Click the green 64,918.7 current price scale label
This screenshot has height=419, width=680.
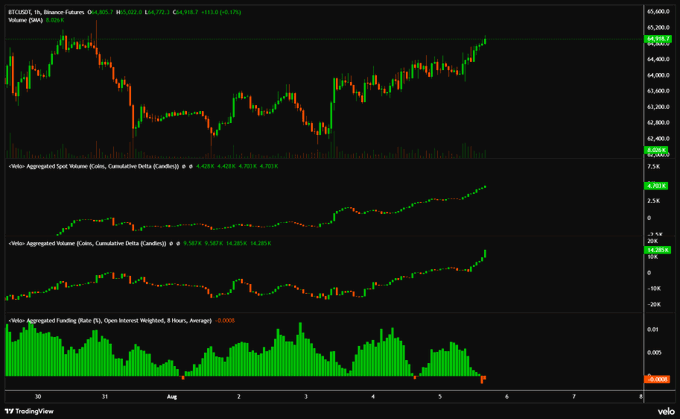click(x=658, y=39)
